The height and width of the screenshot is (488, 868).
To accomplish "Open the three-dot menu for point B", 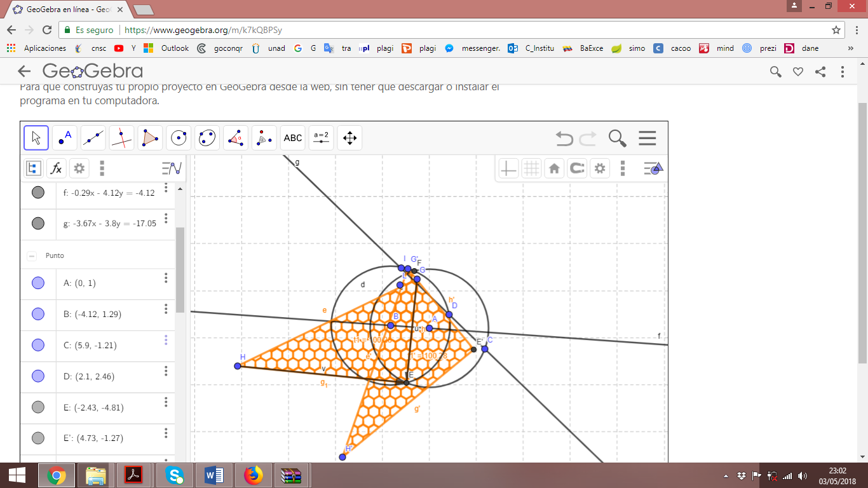I will [x=165, y=309].
